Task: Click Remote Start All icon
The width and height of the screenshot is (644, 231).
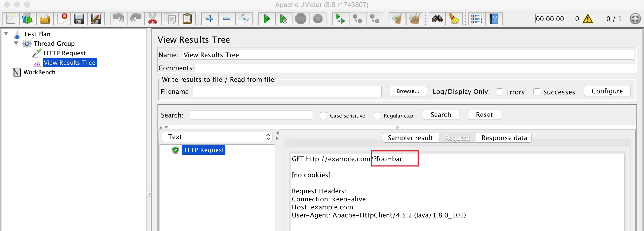Action: point(341,19)
